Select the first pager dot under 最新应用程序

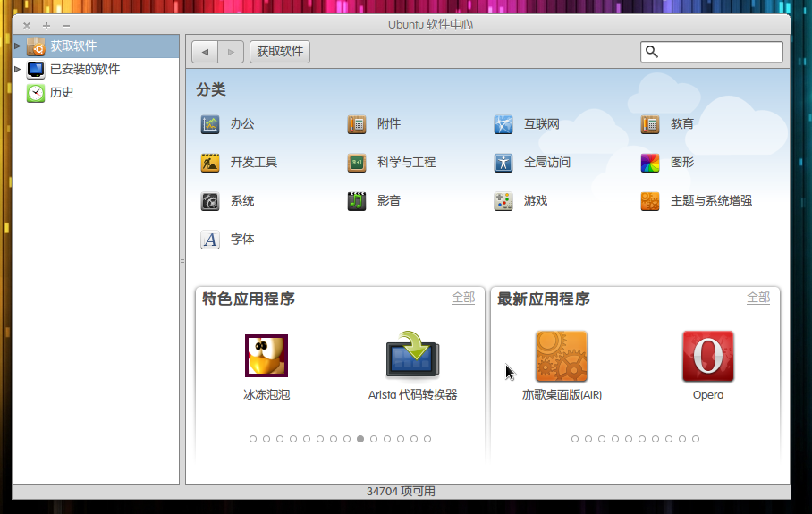(x=575, y=439)
